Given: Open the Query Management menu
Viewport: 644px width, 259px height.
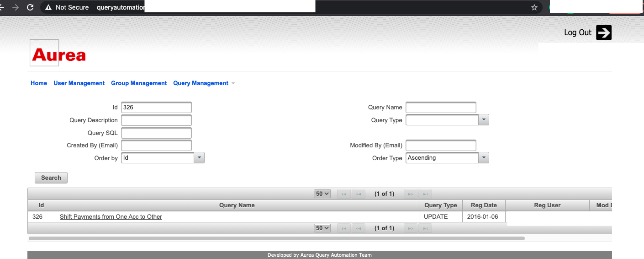Looking at the screenshot, I should [x=201, y=83].
